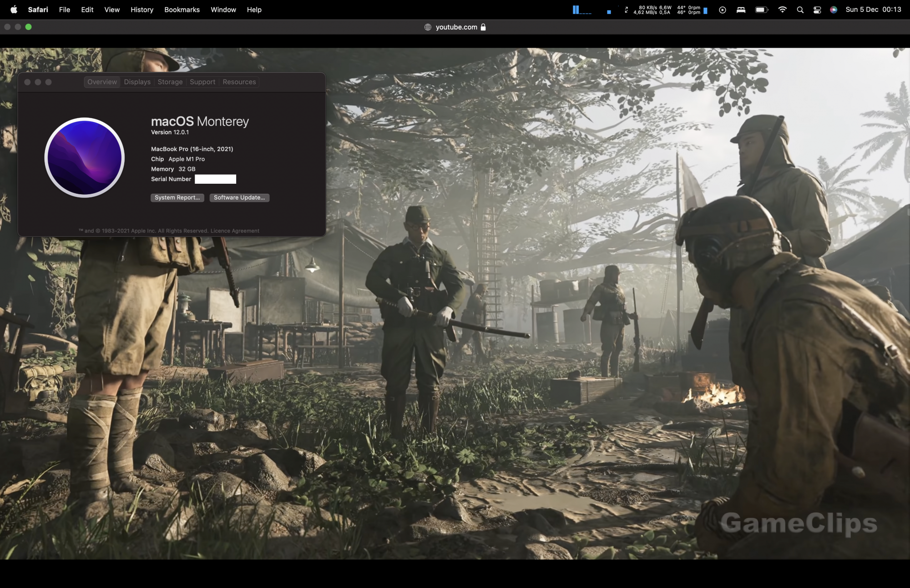
Task: Click the bed-shaped sleep menu bar icon
Action: (x=741, y=10)
